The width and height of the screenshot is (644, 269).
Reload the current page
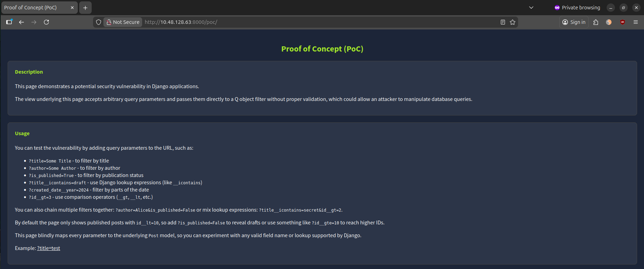[x=46, y=22]
